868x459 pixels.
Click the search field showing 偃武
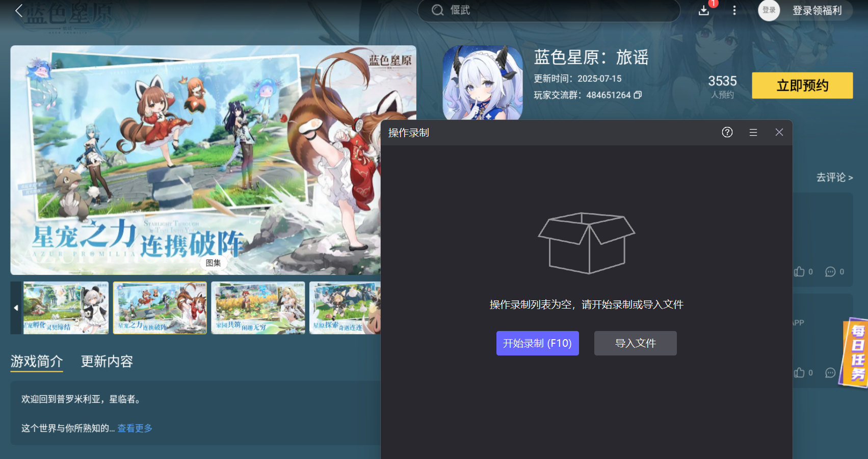click(x=549, y=10)
